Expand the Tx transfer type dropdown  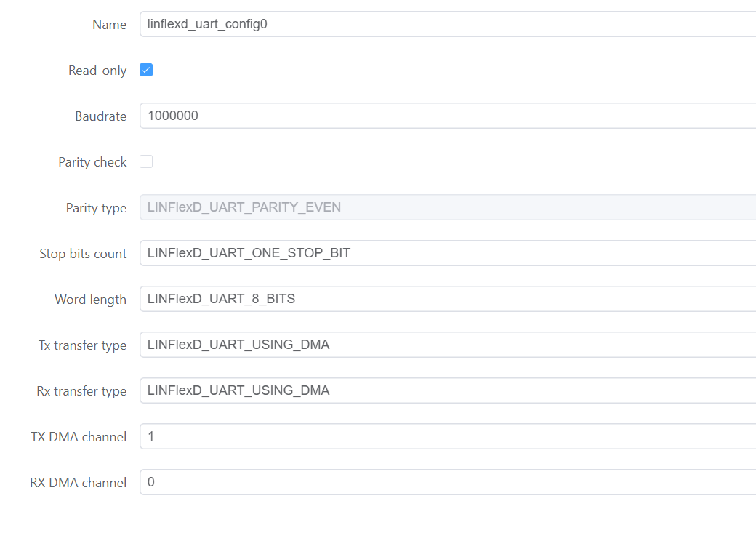pos(447,345)
